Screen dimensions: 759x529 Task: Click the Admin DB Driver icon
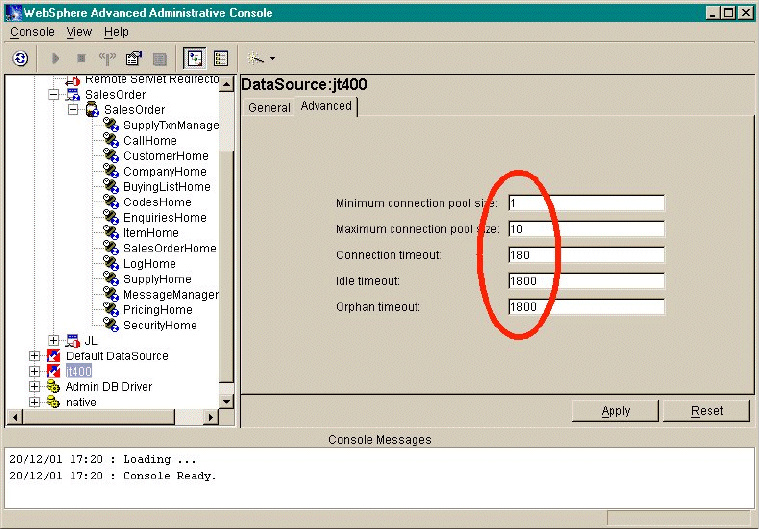[x=53, y=387]
